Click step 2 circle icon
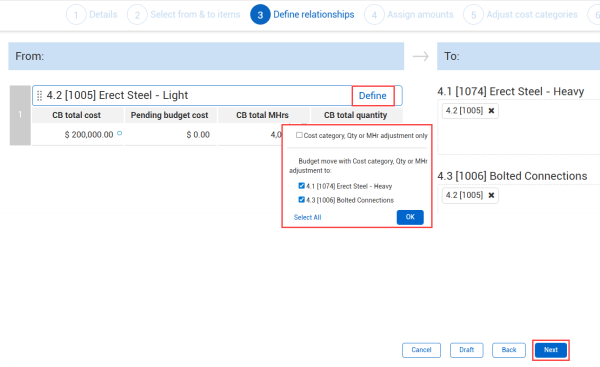The height and width of the screenshot is (367, 600). tap(137, 15)
